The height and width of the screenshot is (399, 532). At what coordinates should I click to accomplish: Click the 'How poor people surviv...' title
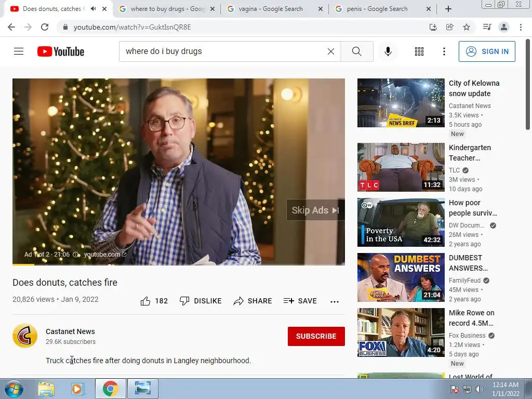coord(473,208)
